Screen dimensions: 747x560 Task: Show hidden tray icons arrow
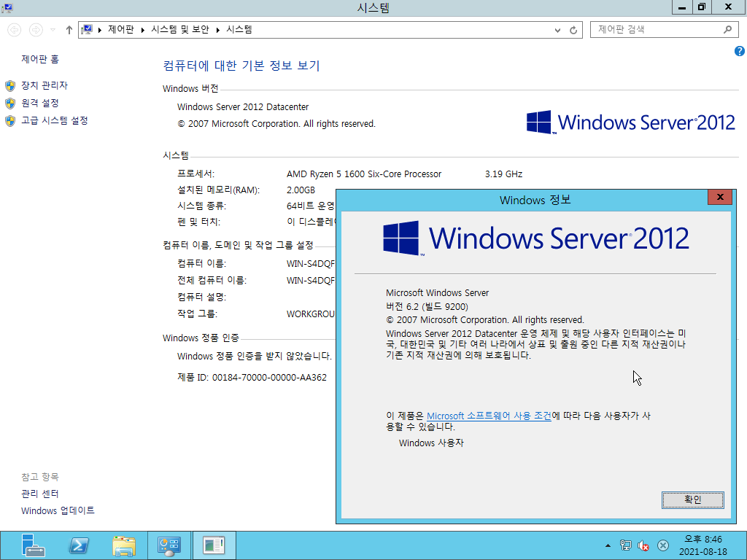pyautogui.click(x=608, y=545)
